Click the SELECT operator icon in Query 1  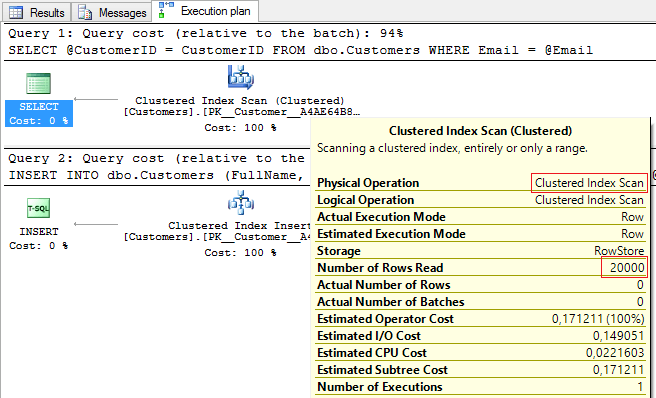point(38,83)
